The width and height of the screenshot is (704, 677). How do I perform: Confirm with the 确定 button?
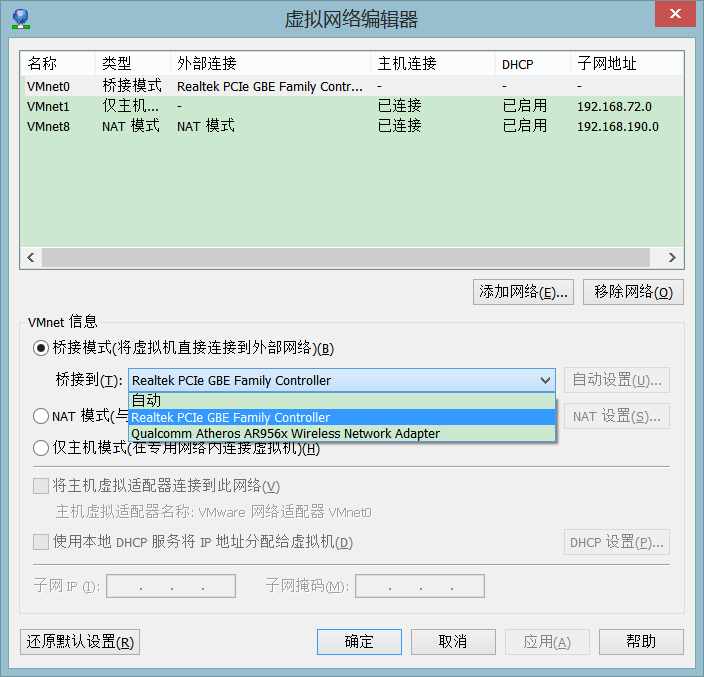tap(359, 642)
